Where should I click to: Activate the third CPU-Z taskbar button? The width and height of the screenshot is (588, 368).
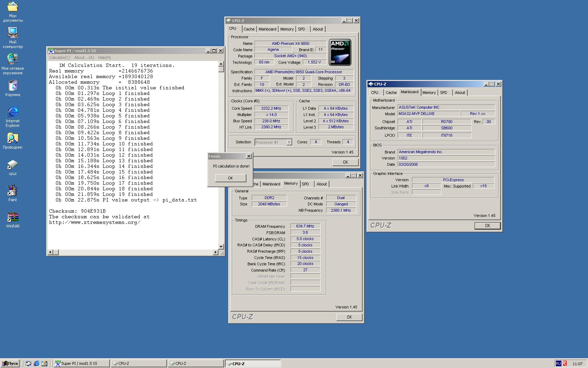point(253,363)
